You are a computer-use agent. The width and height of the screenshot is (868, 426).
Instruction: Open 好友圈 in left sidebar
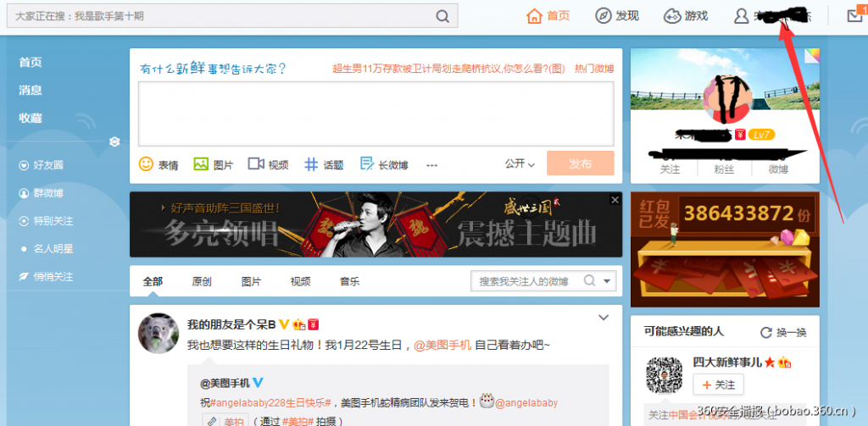pyautogui.click(x=47, y=165)
